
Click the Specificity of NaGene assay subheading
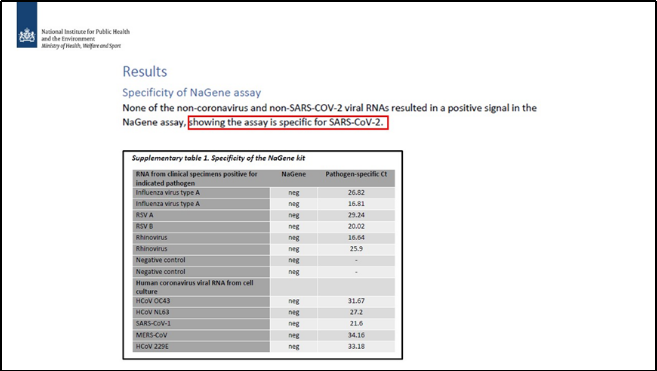coord(191,92)
